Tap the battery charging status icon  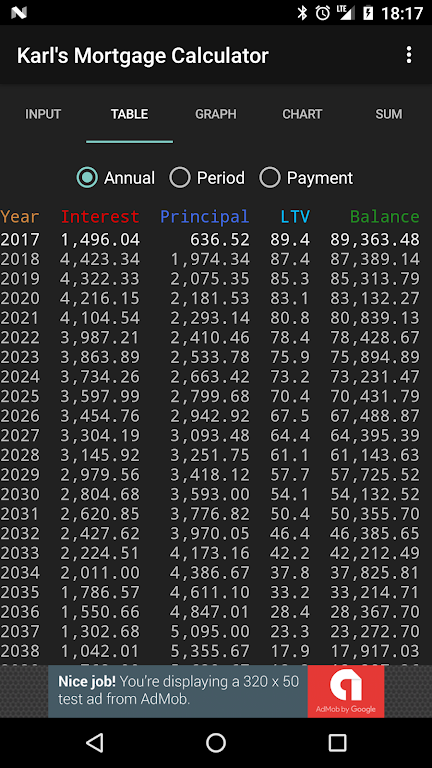tap(368, 13)
